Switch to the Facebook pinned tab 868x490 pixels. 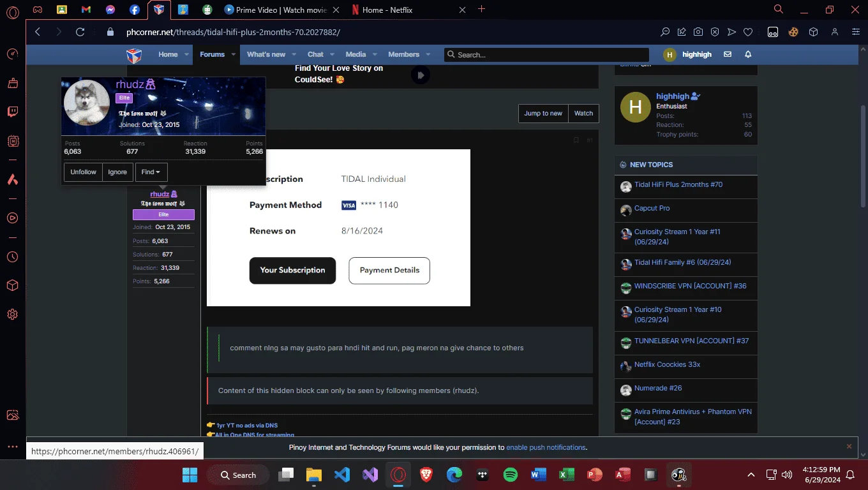coord(135,10)
